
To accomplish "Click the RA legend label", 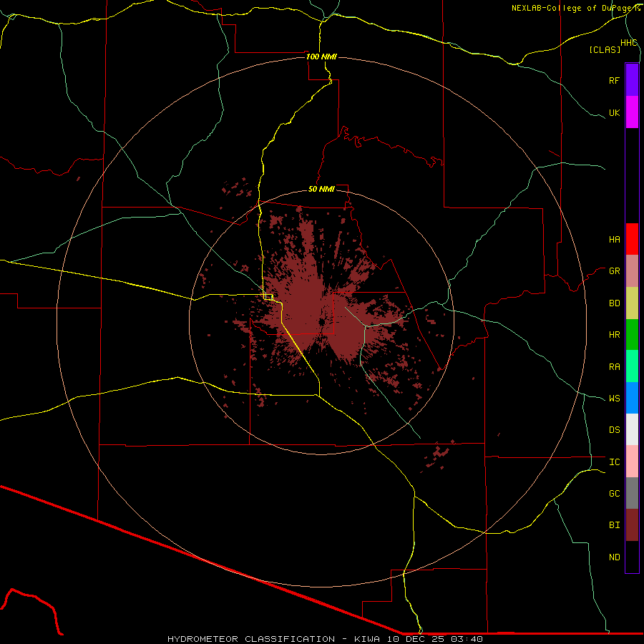I will 614,367.
